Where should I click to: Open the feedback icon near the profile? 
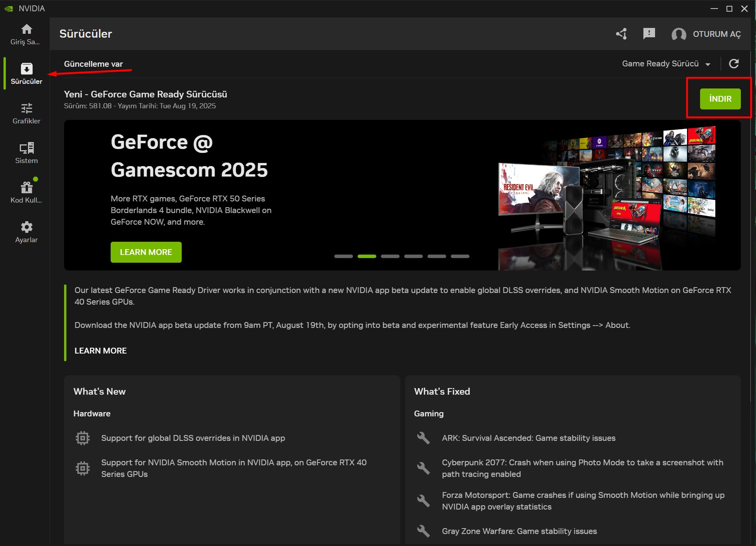649,34
